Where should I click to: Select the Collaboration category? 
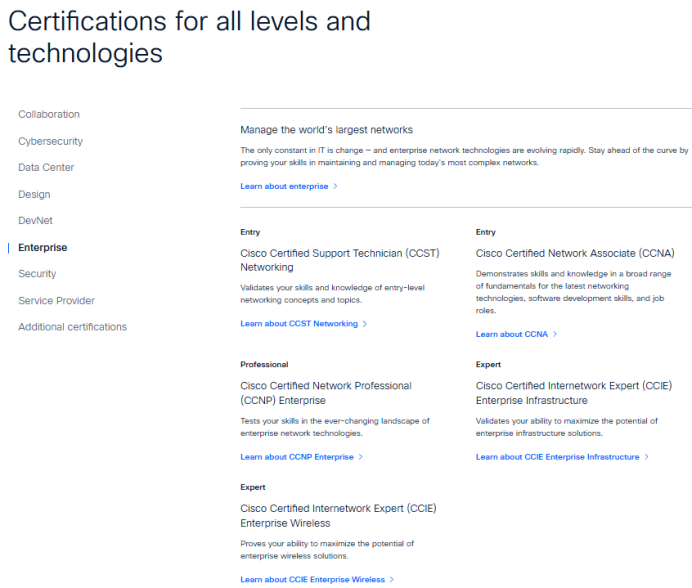coord(49,114)
